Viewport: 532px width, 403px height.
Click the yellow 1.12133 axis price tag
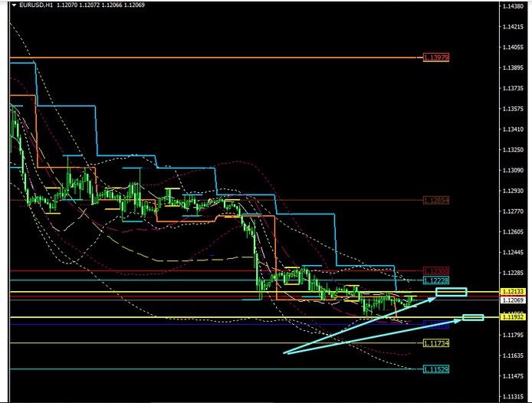coord(511,292)
